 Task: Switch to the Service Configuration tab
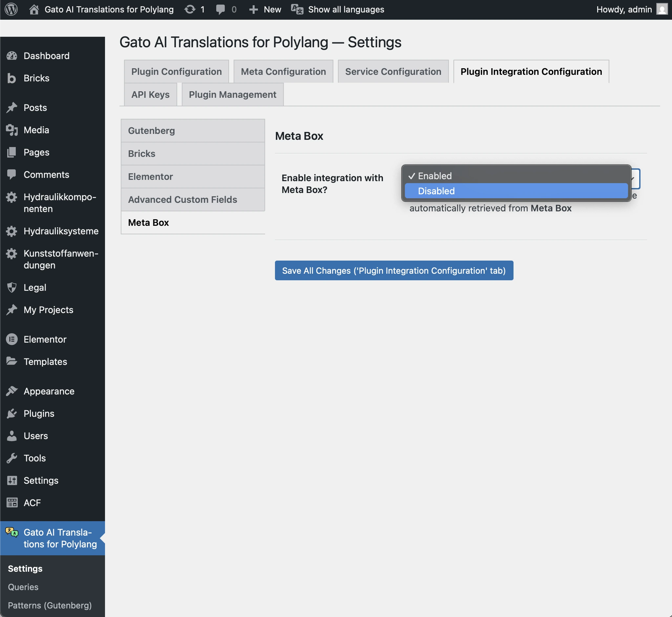point(393,71)
